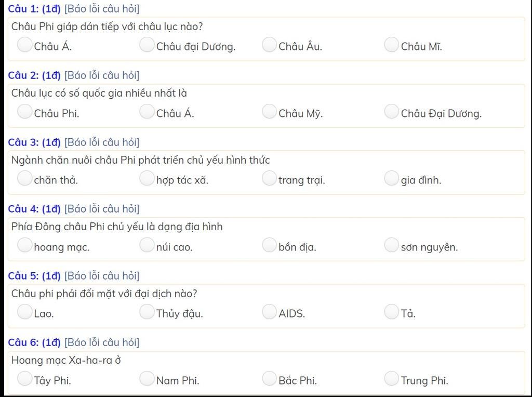
Task: Click 'Báo lỗi câu hỏi' link of Câu 5
Action: point(102,276)
